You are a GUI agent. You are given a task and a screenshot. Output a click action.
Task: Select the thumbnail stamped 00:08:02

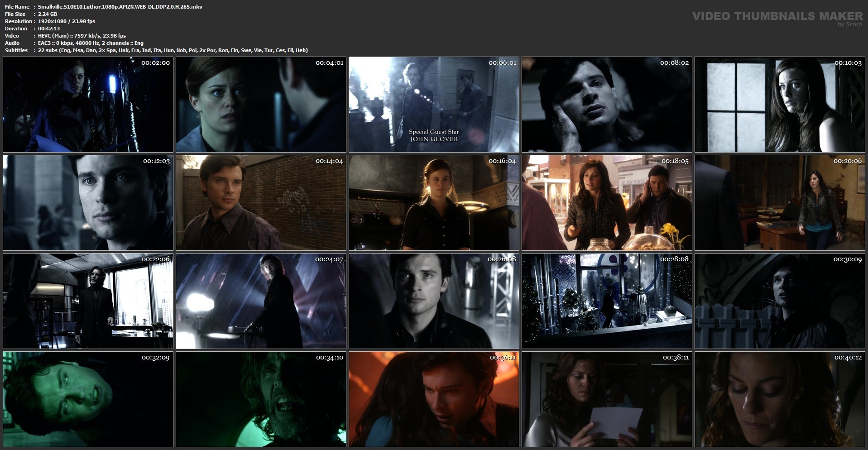[x=607, y=105]
